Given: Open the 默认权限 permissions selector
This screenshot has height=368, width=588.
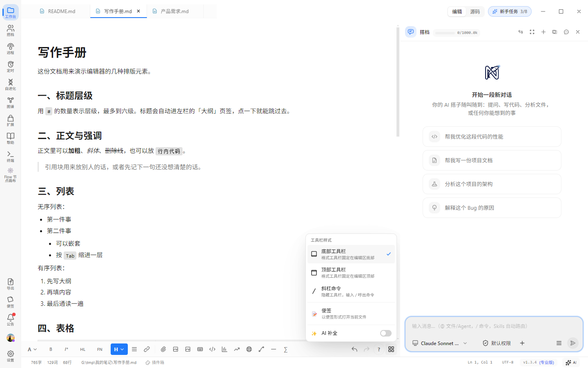Looking at the screenshot, I should (x=497, y=343).
